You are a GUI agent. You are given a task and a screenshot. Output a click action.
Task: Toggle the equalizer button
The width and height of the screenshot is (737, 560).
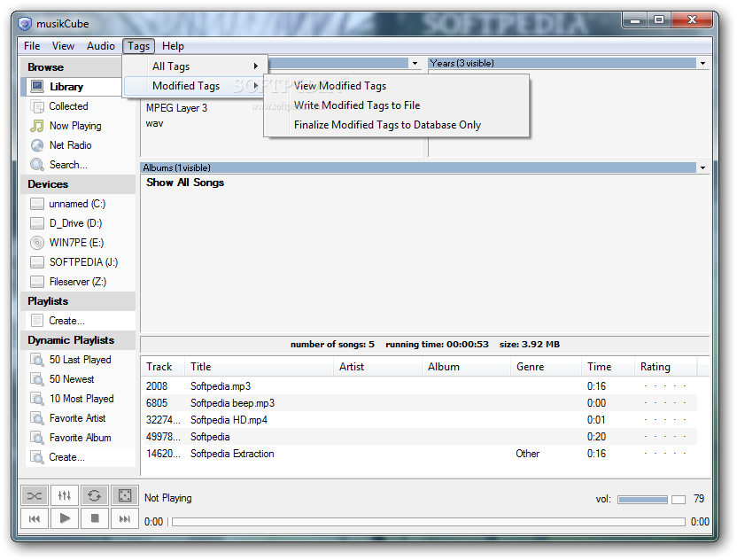[x=65, y=495]
